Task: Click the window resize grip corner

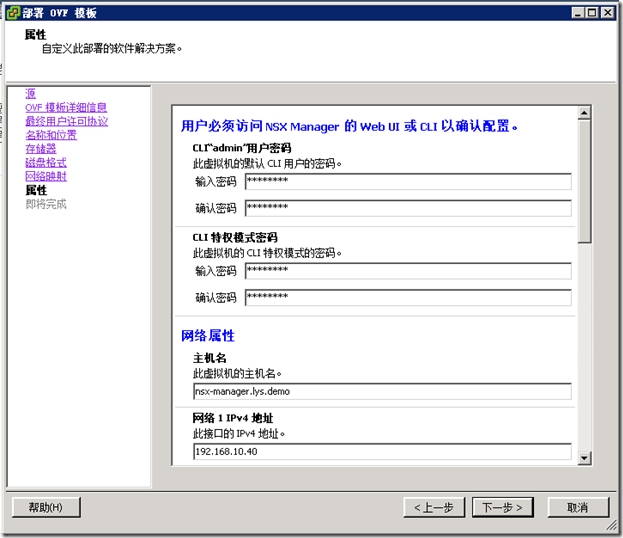Action: pos(611,526)
